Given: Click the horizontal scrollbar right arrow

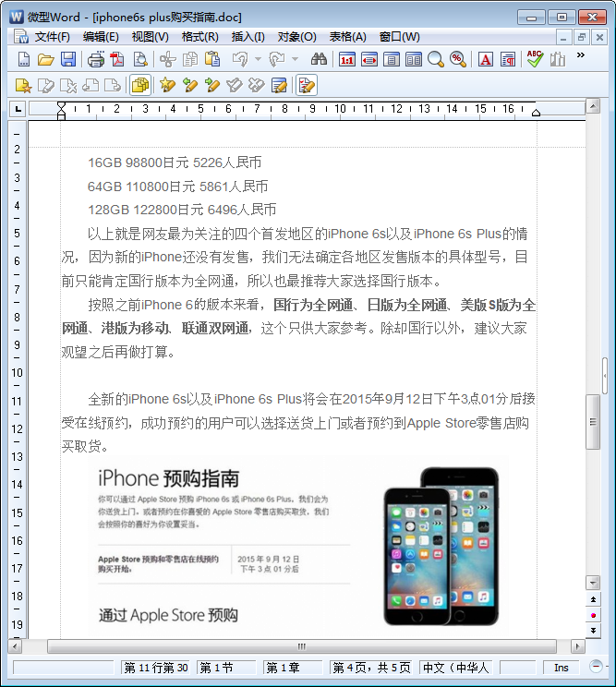Looking at the screenshot, I should tap(577, 646).
